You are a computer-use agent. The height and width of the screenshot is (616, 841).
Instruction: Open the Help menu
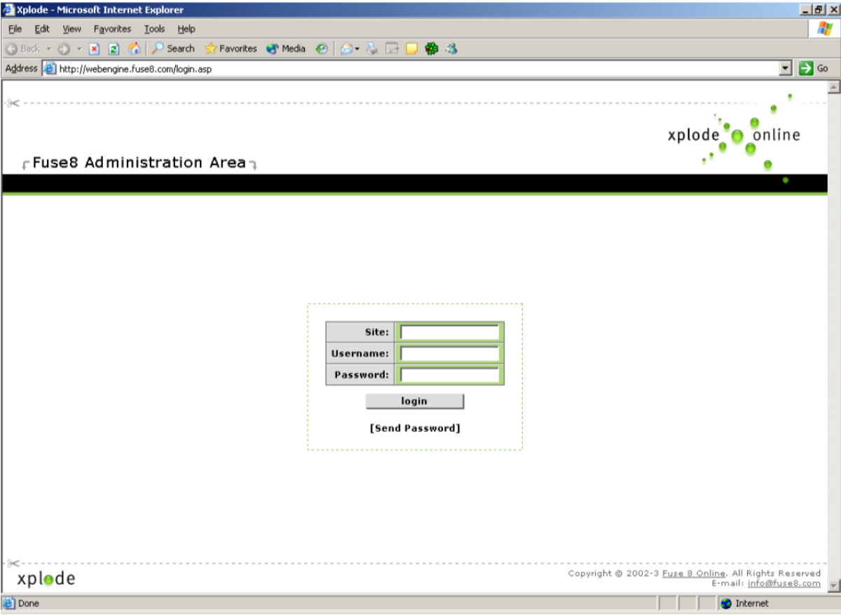[186, 29]
